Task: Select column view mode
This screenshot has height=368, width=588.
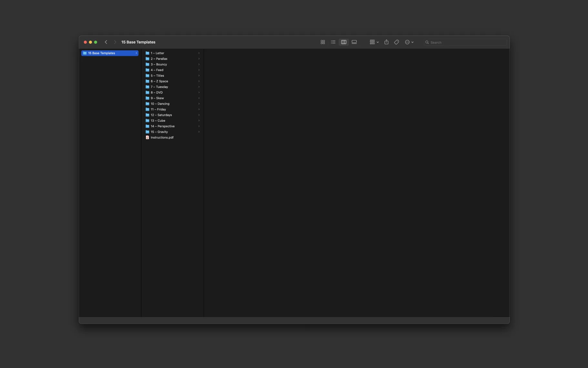Action: (344, 42)
